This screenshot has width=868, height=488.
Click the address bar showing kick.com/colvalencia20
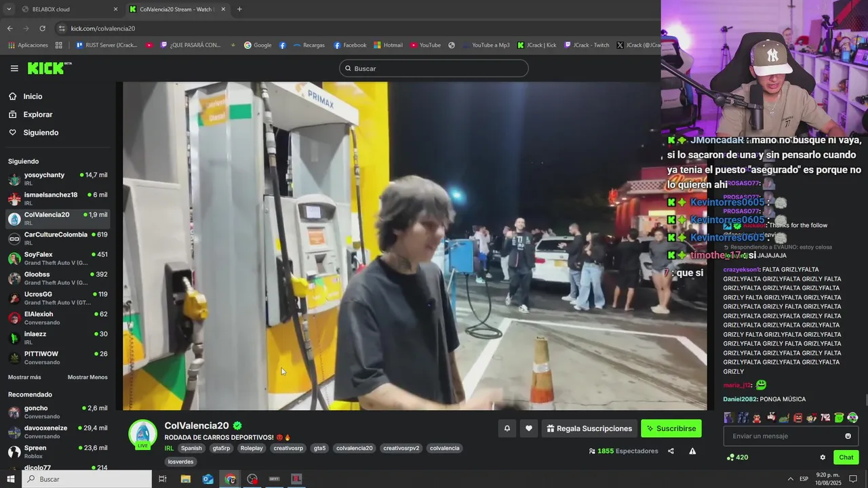[x=103, y=28]
